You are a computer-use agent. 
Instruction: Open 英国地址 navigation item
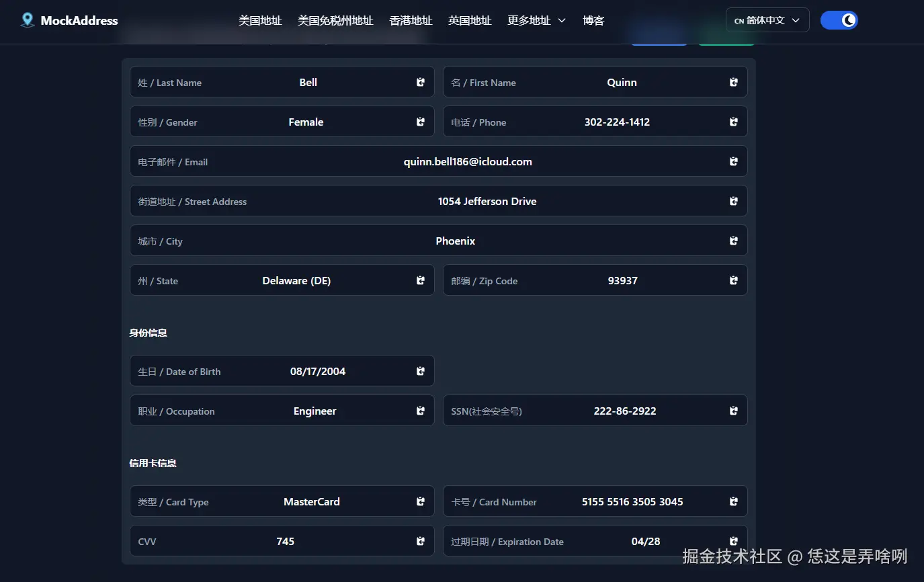coord(470,20)
